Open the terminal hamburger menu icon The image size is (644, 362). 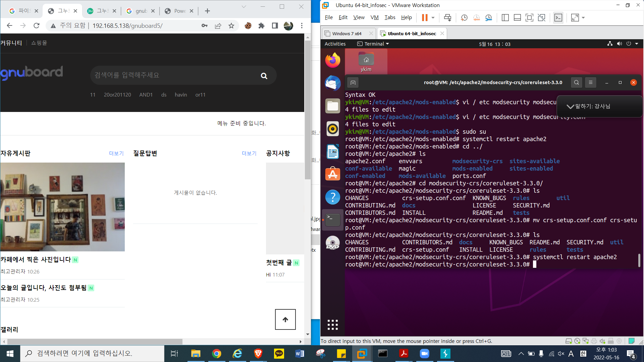[x=591, y=82]
